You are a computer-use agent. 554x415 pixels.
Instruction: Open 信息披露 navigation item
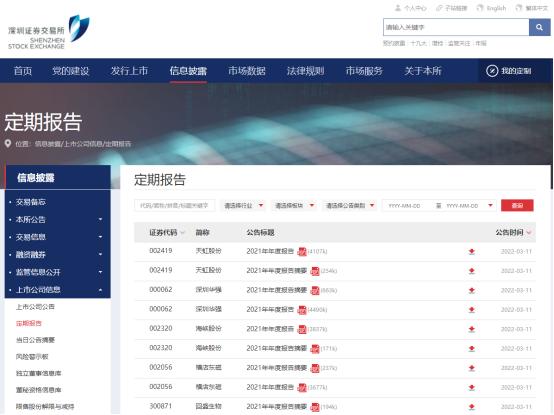tap(188, 71)
